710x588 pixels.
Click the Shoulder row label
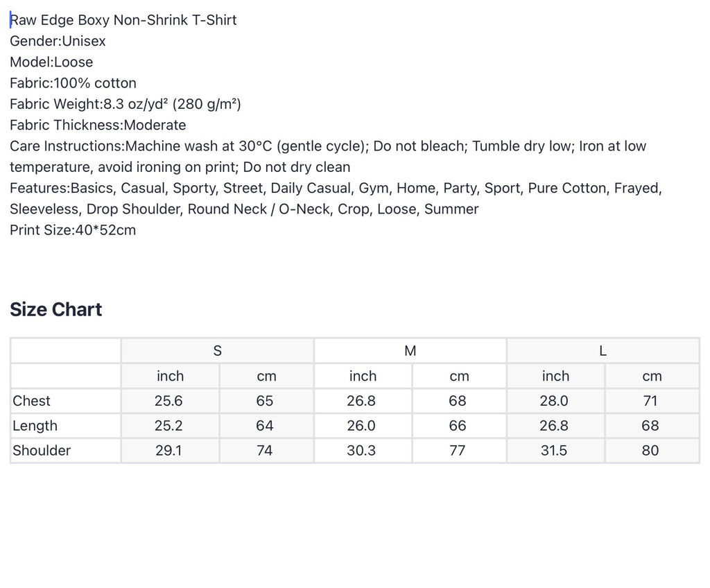coord(42,450)
